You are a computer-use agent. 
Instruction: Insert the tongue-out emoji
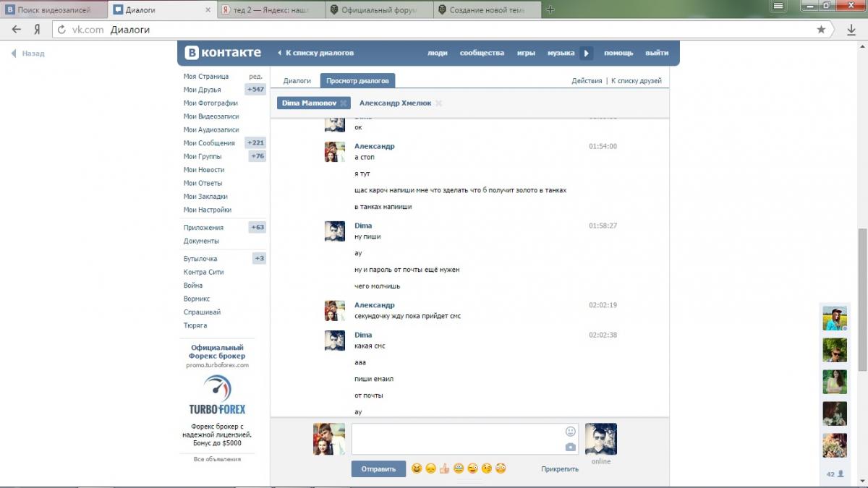(472, 468)
